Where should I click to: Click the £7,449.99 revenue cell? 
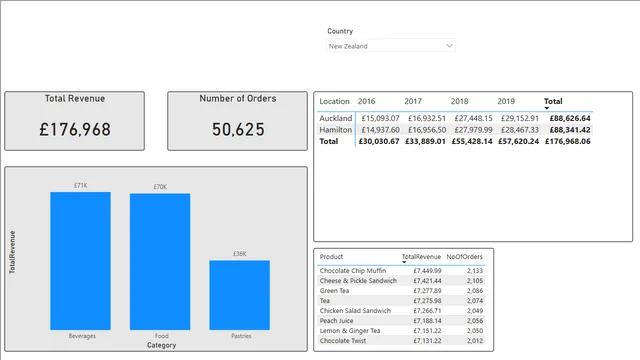click(427, 271)
